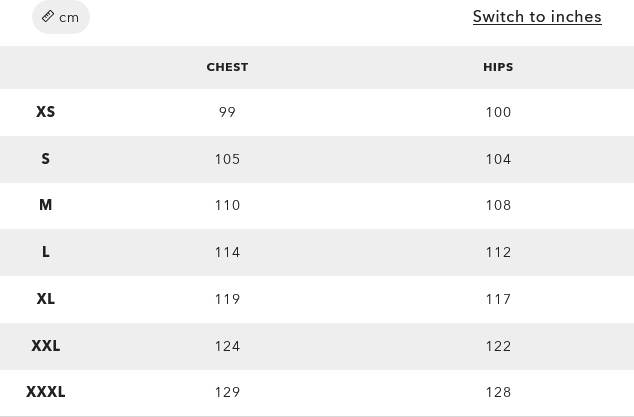Switch to inches link

pyautogui.click(x=537, y=16)
